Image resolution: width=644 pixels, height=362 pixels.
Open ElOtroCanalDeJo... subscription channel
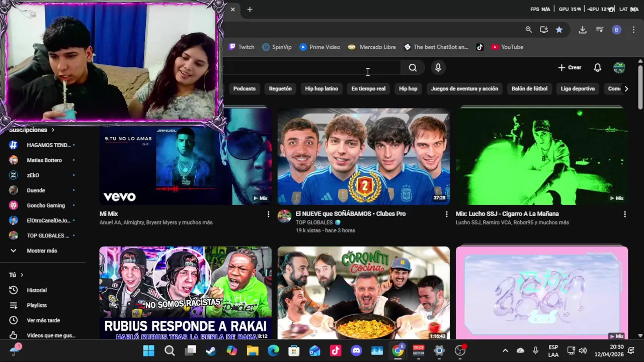(x=43, y=220)
